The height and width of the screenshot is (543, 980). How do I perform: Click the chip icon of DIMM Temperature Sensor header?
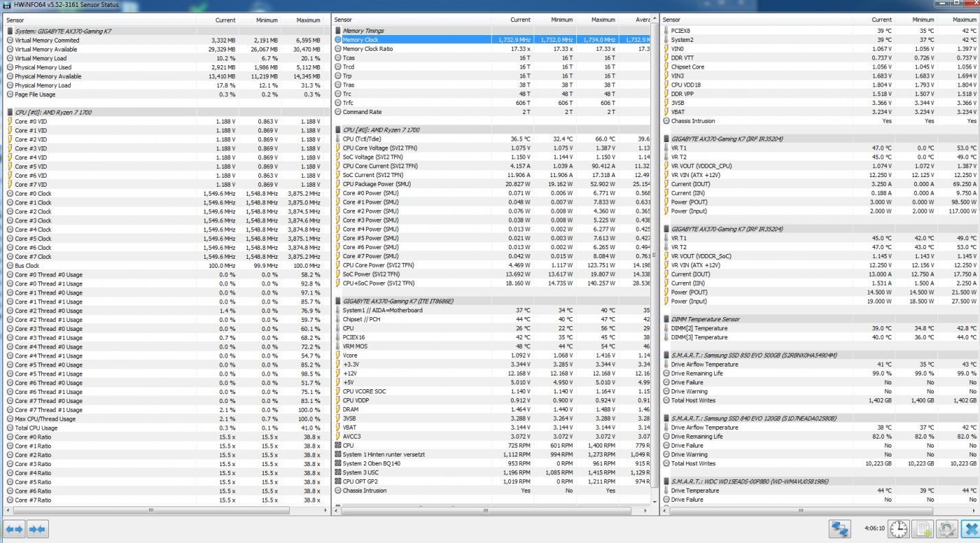click(x=666, y=319)
